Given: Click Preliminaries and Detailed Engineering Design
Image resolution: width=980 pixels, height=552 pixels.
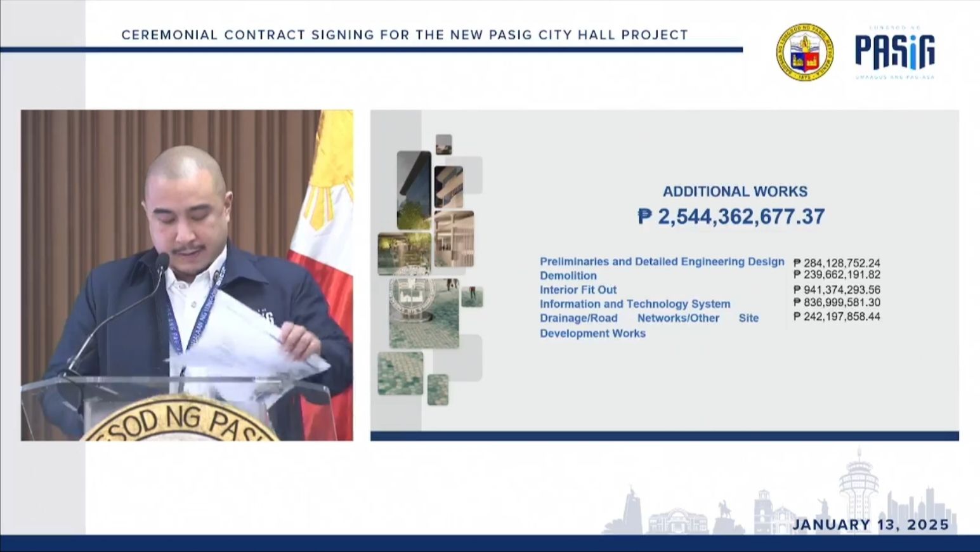Looking at the screenshot, I should tap(662, 261).
